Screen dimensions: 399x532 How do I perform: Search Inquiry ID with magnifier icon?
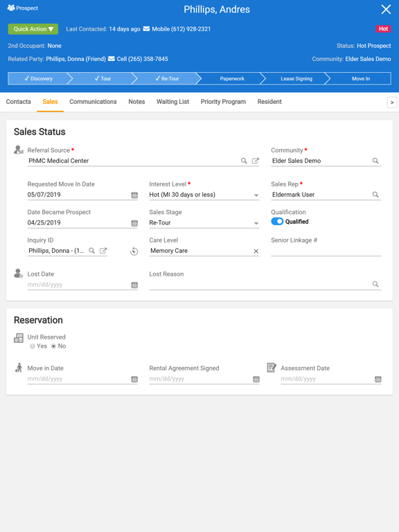(91, 251)
